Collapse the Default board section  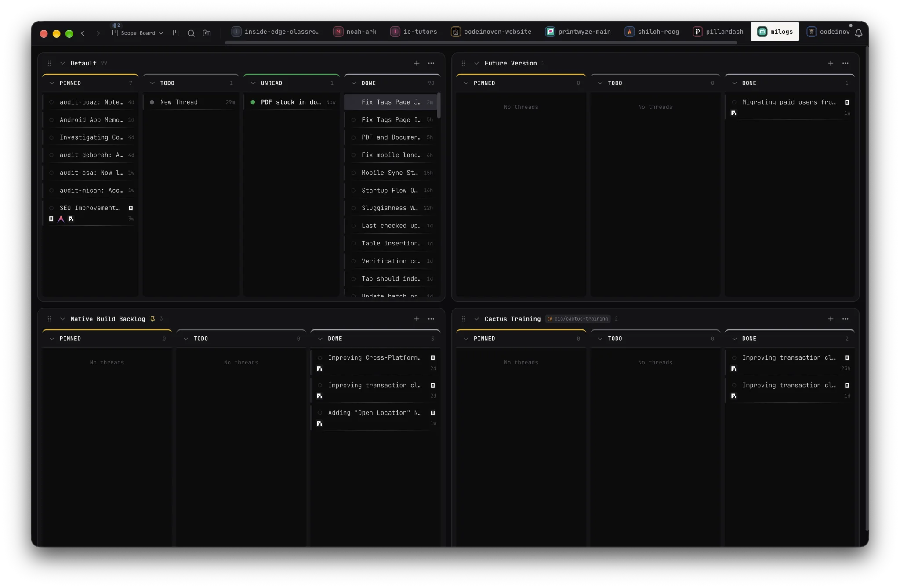point(62,63)
